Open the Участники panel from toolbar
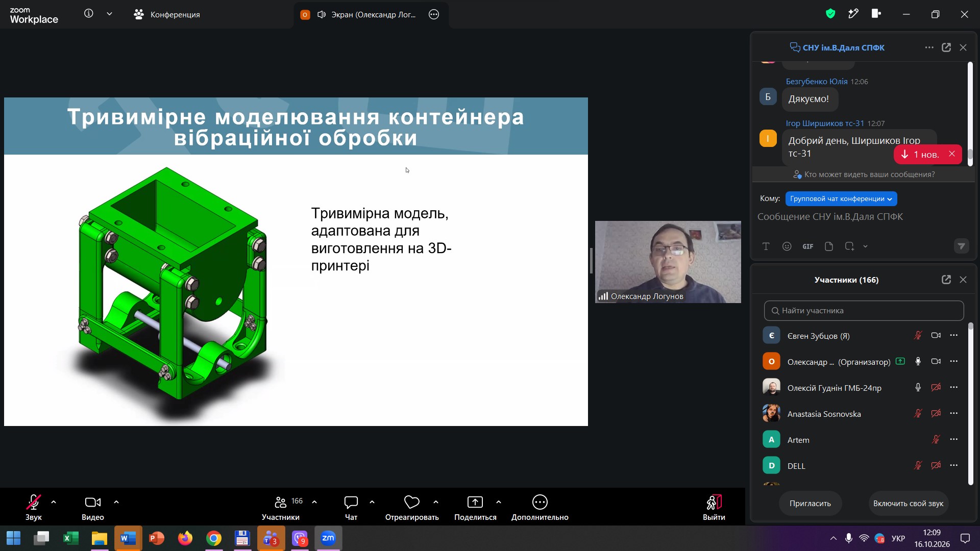The image size is (980, 551). click(281, 508)
